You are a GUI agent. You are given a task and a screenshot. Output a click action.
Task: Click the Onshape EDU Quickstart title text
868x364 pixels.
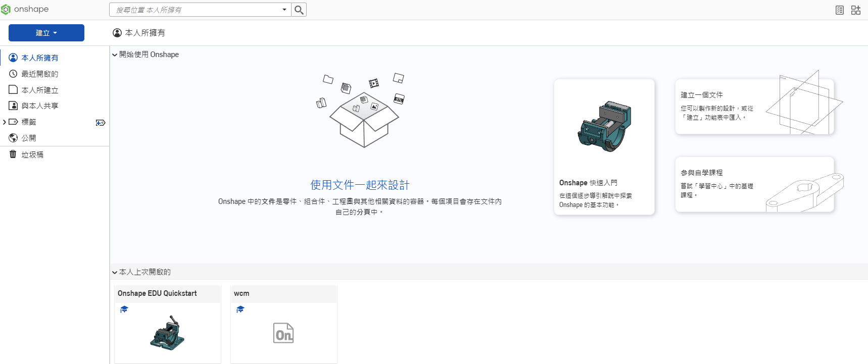tap(157, 293)
